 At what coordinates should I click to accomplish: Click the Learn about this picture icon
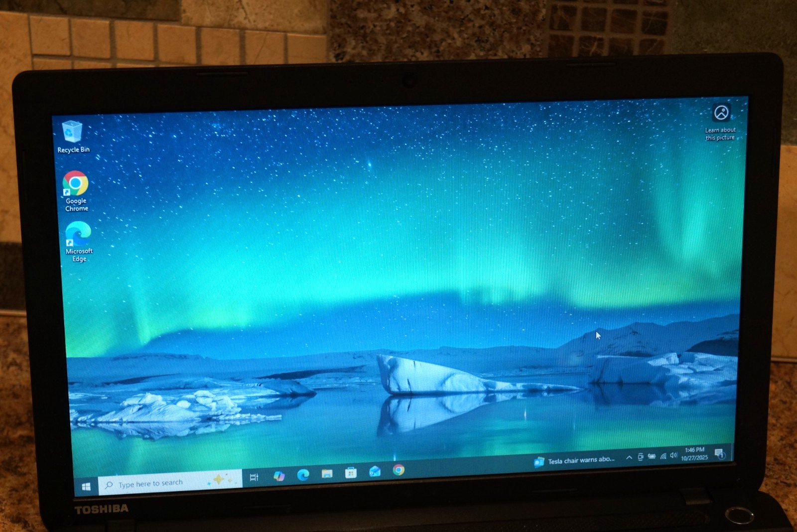[721, 122]
